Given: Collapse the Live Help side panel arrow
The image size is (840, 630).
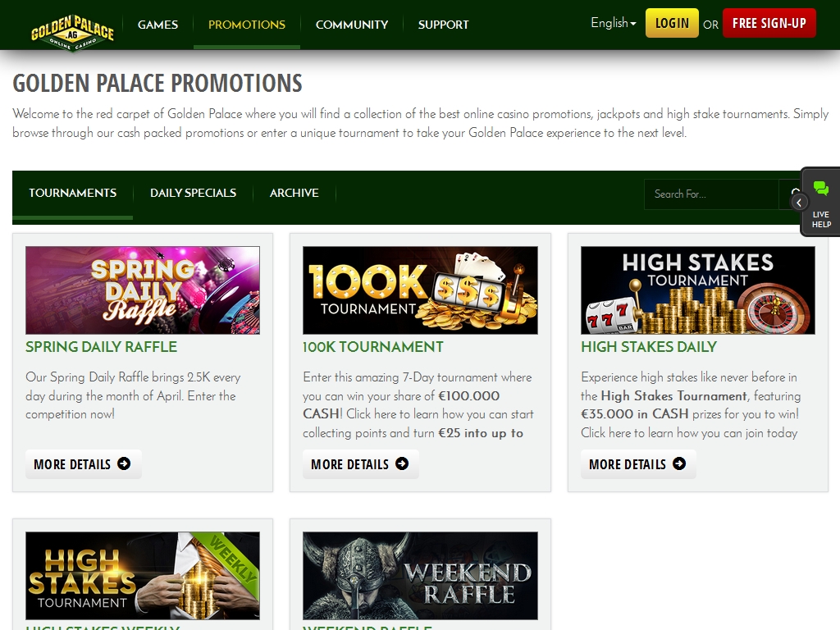Looking at the screenshot, I should tap(800, 202).
